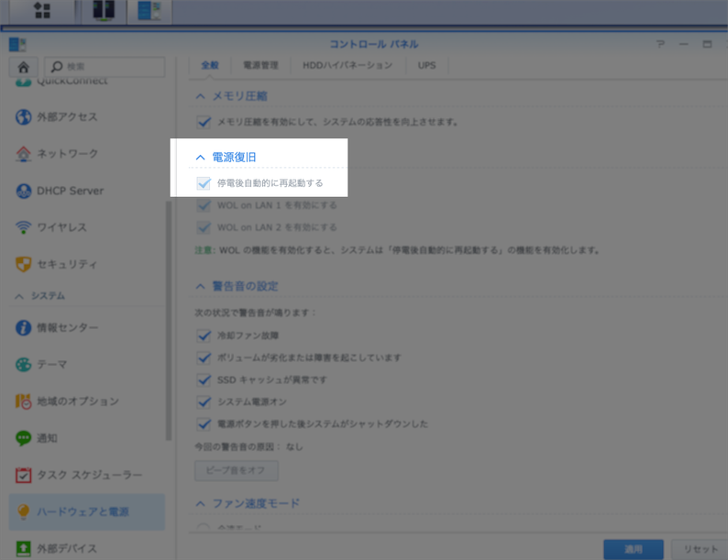Click ビープ音をオフ button

pyautogui.click(x=236, y=471)
